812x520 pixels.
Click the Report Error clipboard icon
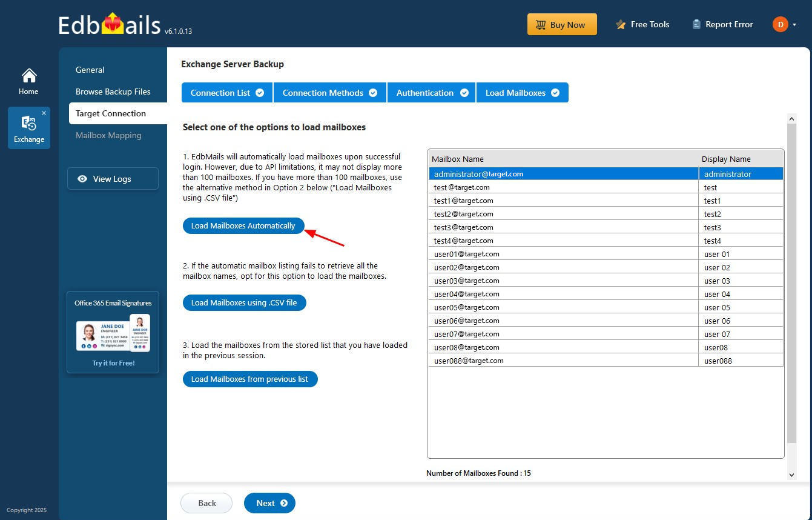pyautogui.click(x=696, y=25)
